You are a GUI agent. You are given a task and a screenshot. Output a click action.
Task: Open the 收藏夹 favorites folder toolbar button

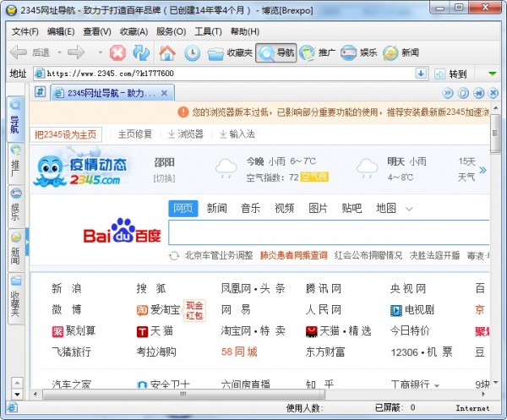tap(230, 52)
